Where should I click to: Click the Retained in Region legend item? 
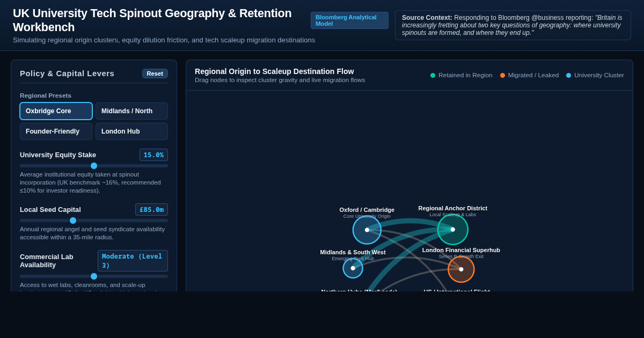point(461,75)
